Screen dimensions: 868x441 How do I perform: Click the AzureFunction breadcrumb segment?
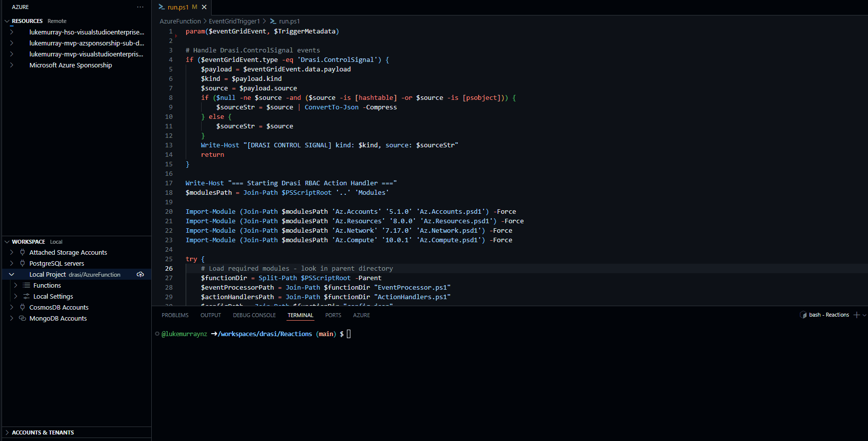[x=180, y=21]
